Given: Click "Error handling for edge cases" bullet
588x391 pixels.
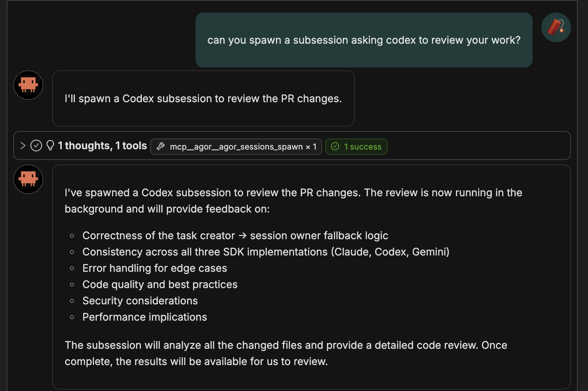Looking at the screenshot, I should pyautogui.click(x=155, y=268).
